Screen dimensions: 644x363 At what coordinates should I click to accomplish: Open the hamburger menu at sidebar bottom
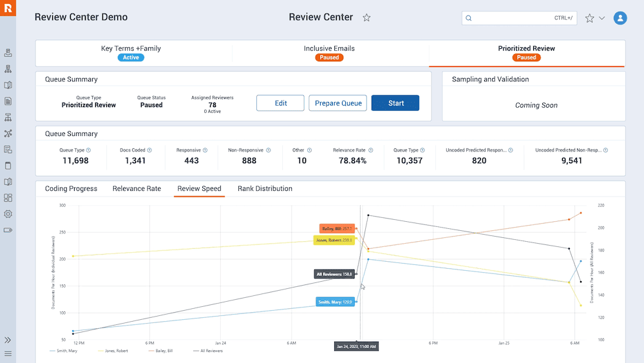pos(8,353)
